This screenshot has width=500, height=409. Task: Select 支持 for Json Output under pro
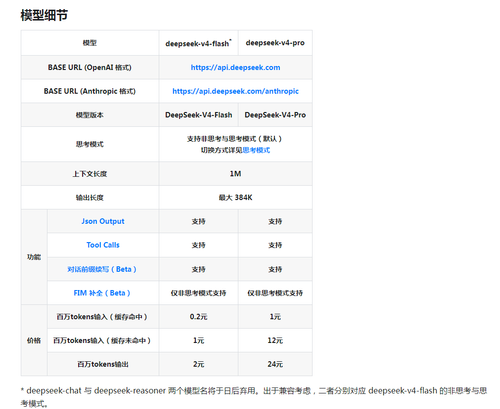tap(275, 221)
